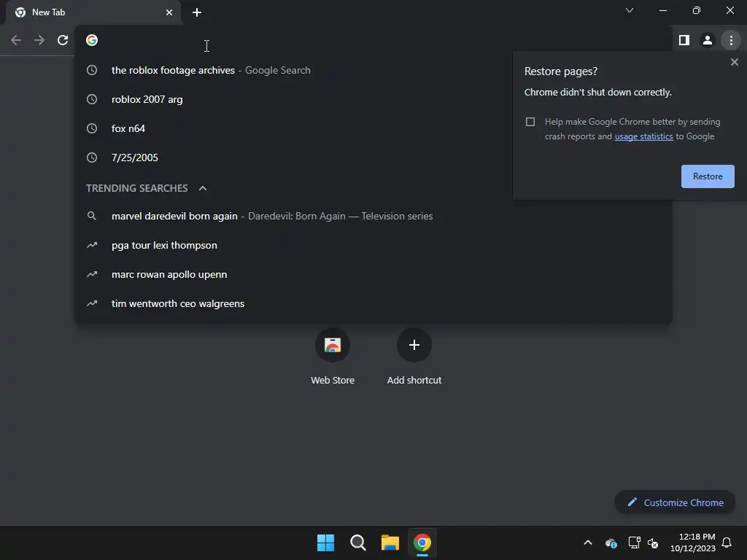The image size is (747, 560).
Task: Open a new tab with the plus button
Action: 197,12
